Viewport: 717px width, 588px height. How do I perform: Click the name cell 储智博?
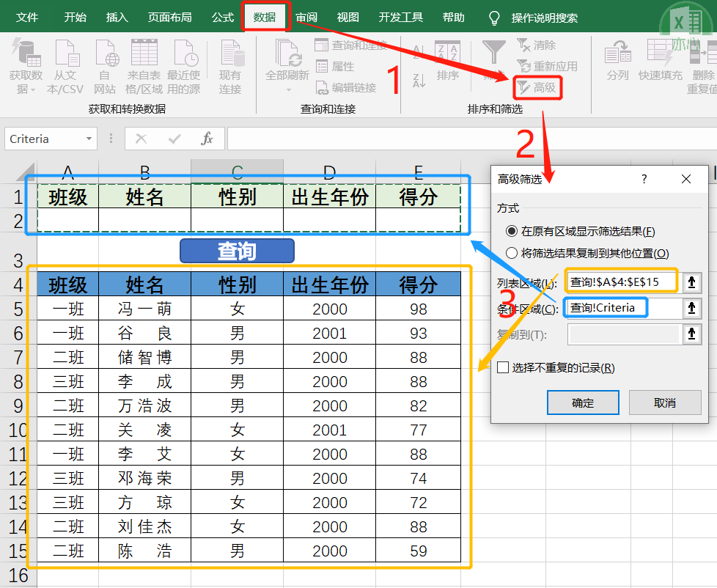tap(144, 357)
